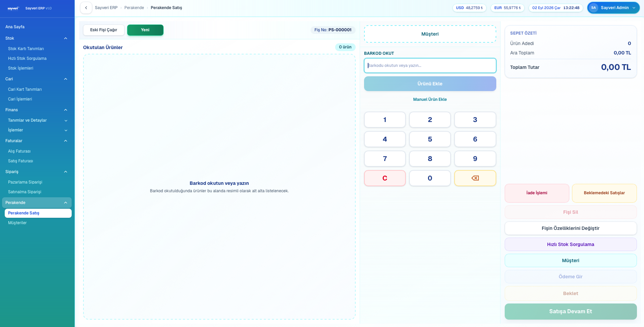Open Alış Faturası page
644x327 pixels.
pyautogui.click(x=38, y=151)
